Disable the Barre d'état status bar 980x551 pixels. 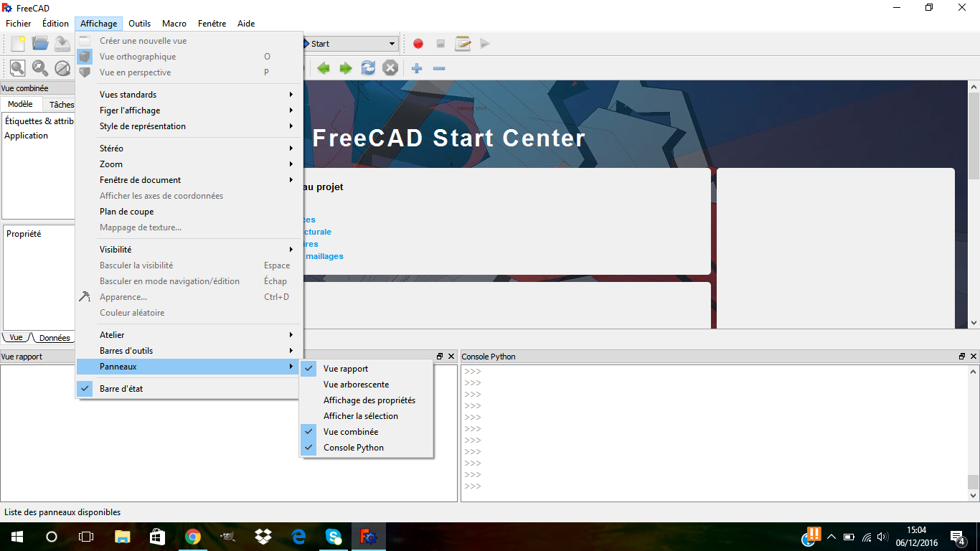[121, 389]
